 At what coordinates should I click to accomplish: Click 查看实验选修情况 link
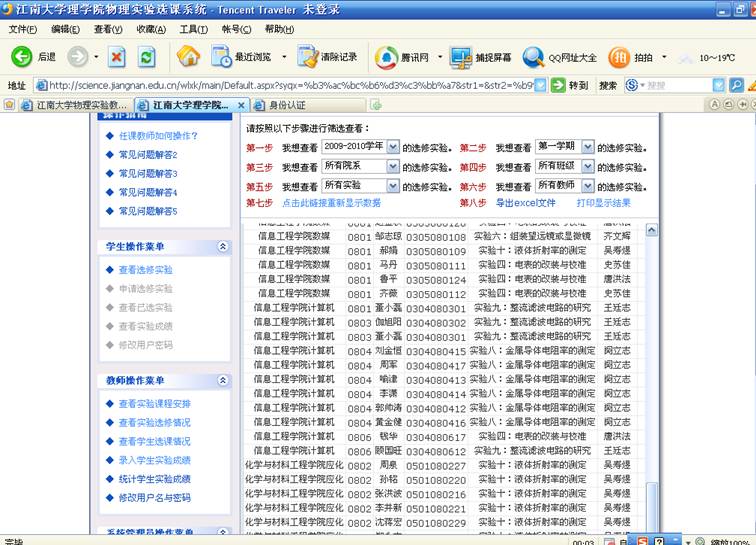[x=155, y=422]
